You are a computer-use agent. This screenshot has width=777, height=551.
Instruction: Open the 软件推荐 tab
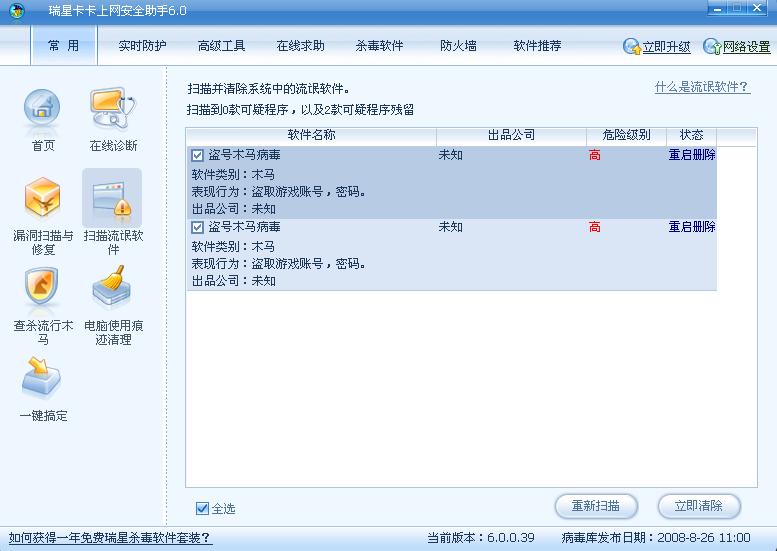pos(537,46)
